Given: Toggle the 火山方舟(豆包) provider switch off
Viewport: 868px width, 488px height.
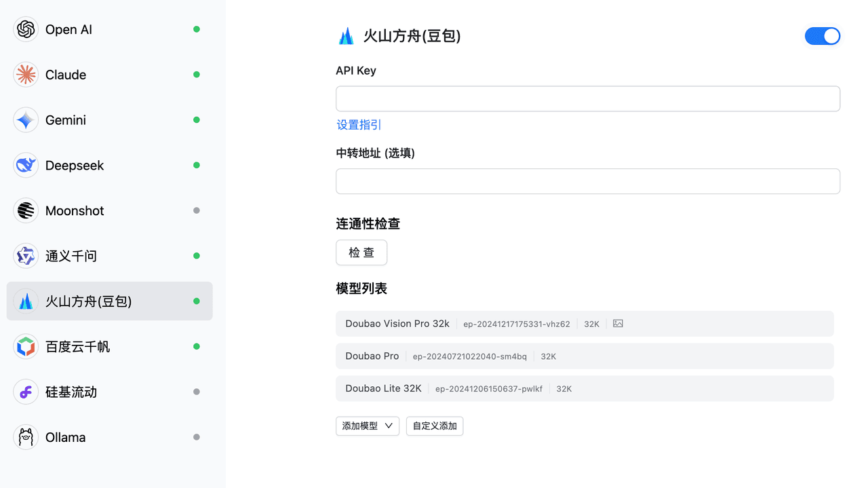Looking at the screenshot, I should click(823, 36).
